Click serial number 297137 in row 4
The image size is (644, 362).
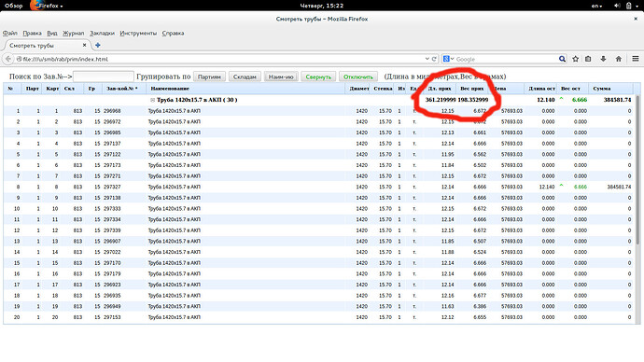coord(112,144)
